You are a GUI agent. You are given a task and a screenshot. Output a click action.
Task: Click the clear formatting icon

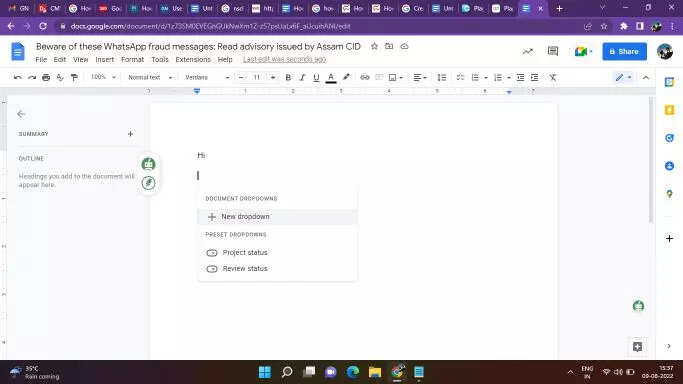coord(552,77)
